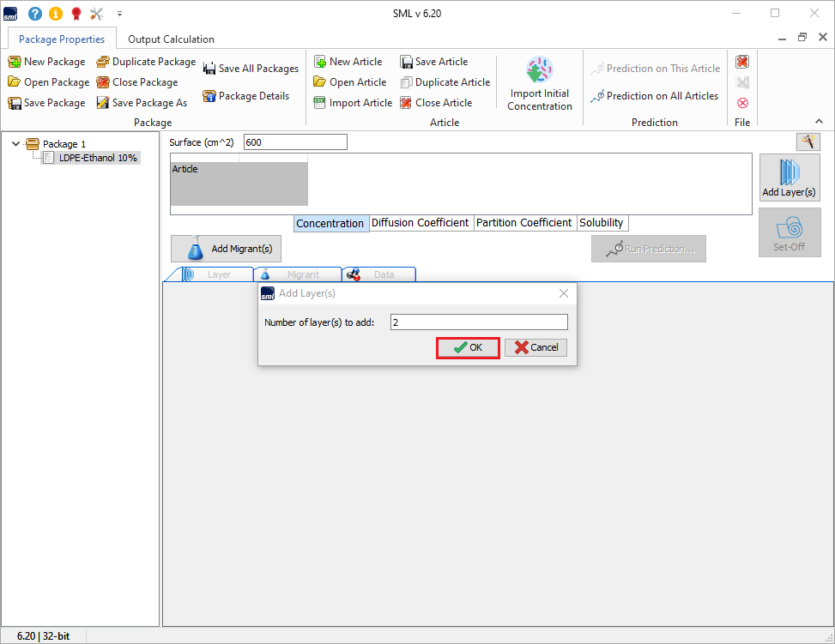Select the Diffusion Coefficient tab
This screenshot has width=835, height=644.
click(420, 223)
